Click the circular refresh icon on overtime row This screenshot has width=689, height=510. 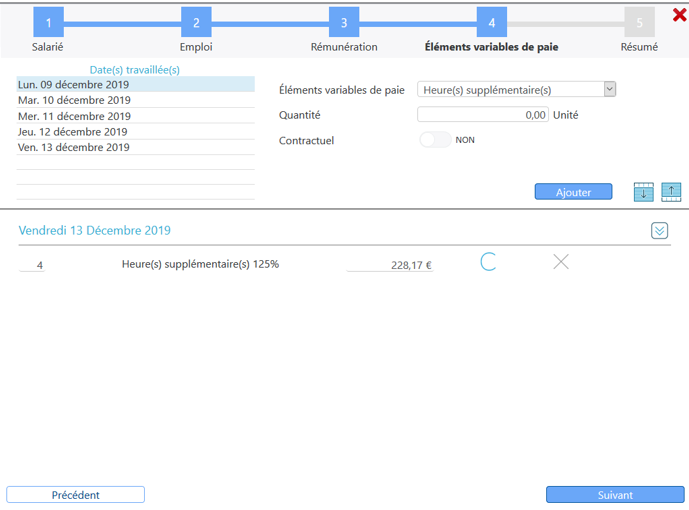[488, 263]
